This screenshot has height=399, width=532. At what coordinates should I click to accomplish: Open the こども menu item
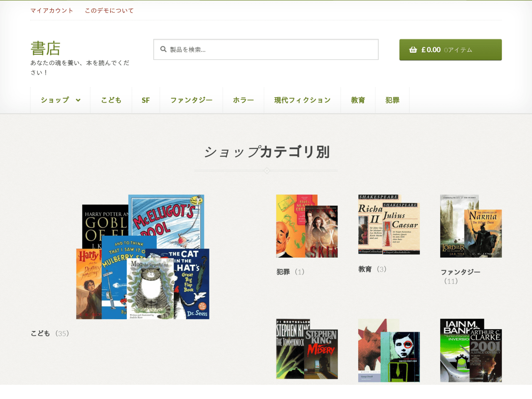111,100
